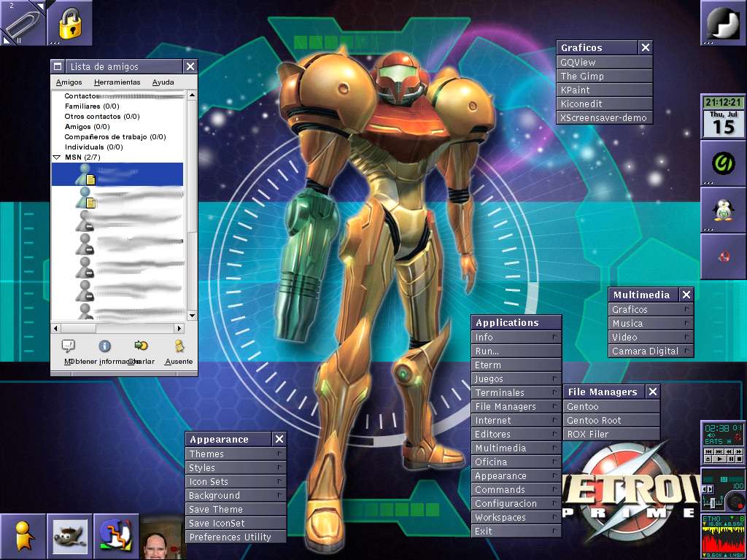This screenshot has height=560, width=747.
Task: Click the eject button in player
Action: pos(708,459)
